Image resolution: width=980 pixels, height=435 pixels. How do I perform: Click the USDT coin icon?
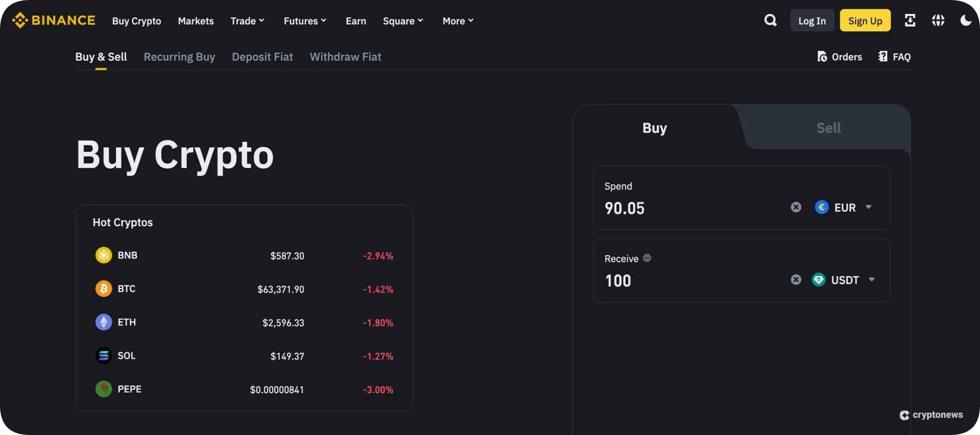coord(819,280)
